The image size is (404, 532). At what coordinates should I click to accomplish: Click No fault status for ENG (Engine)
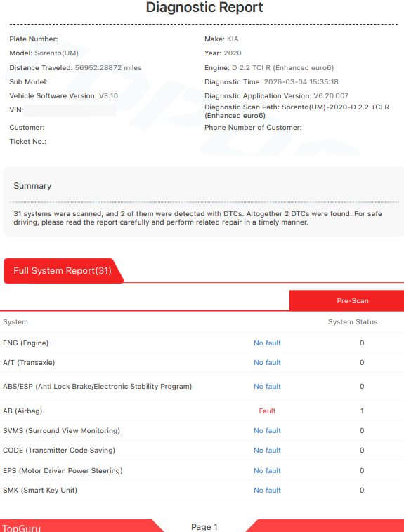tap(267, 343)
